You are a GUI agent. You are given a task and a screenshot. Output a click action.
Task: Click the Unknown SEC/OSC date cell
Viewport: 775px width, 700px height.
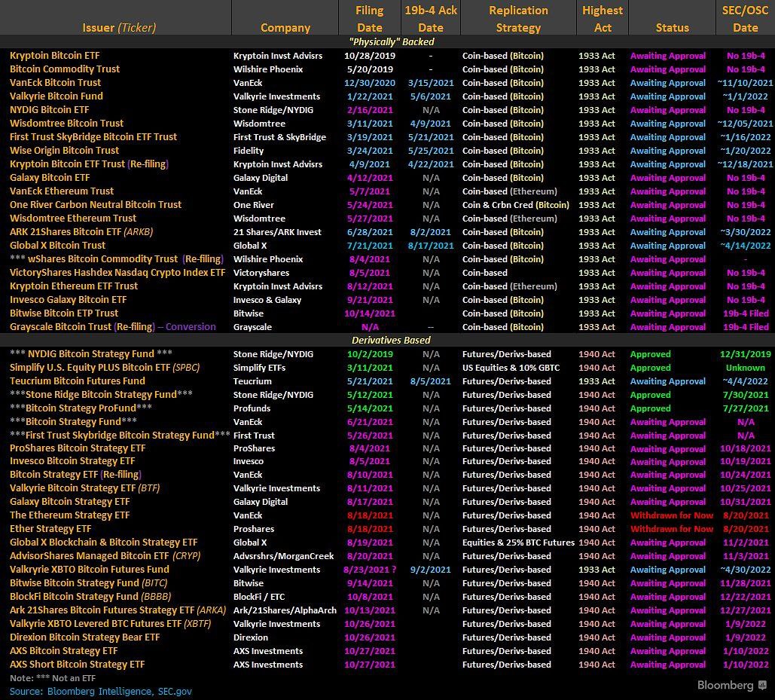click(x=745, y=368)
